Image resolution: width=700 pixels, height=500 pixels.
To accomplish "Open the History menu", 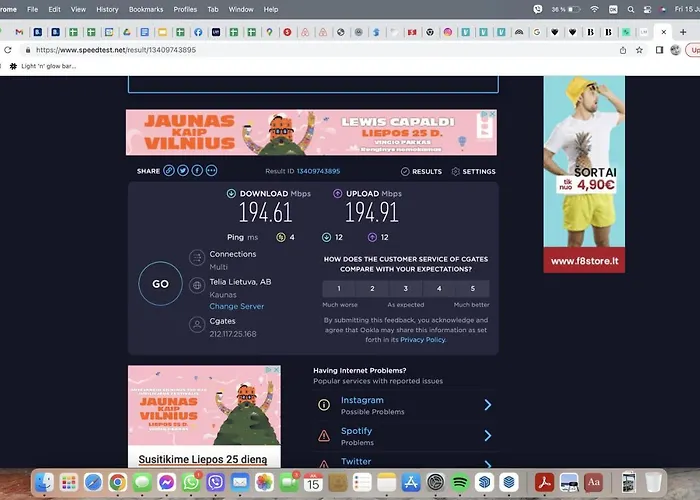I will pos(107,9).
